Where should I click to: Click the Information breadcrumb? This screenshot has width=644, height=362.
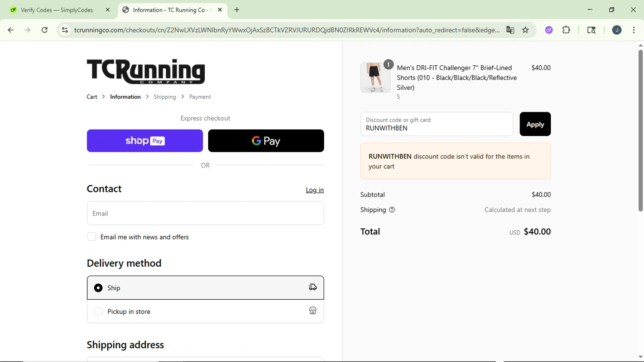(125, 97)
